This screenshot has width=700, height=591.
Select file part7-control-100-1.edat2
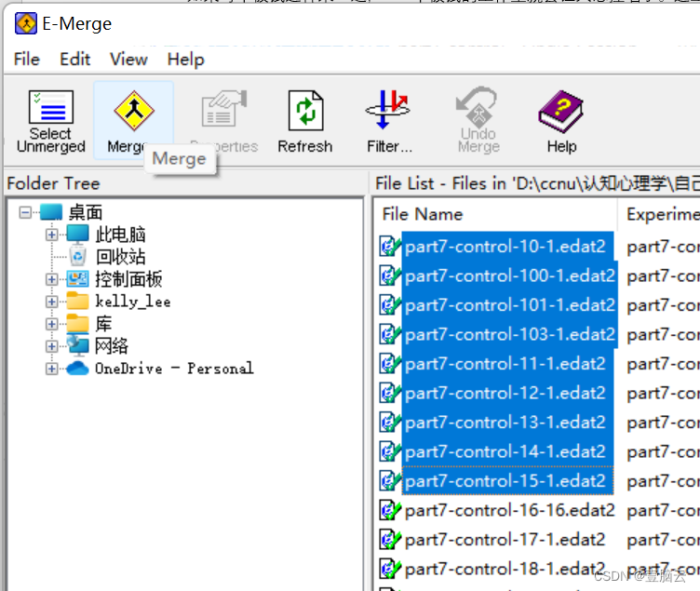click(x=510, y=275)
